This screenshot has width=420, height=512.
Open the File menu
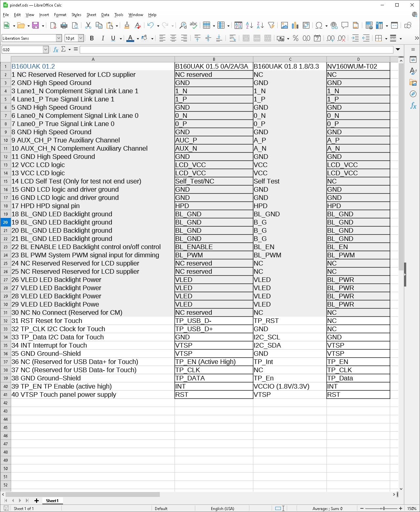click(6, 15)
